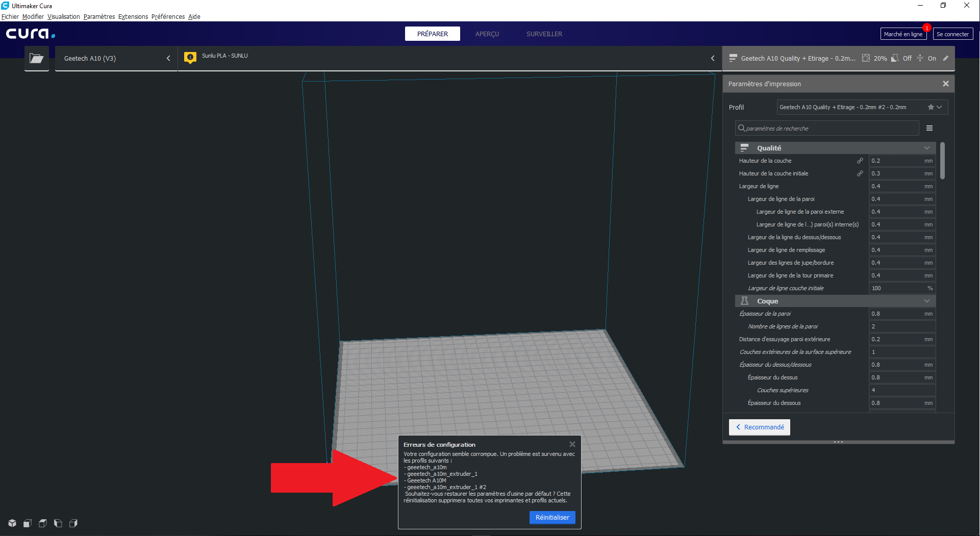Click the Recommandé button

(760, 427)
